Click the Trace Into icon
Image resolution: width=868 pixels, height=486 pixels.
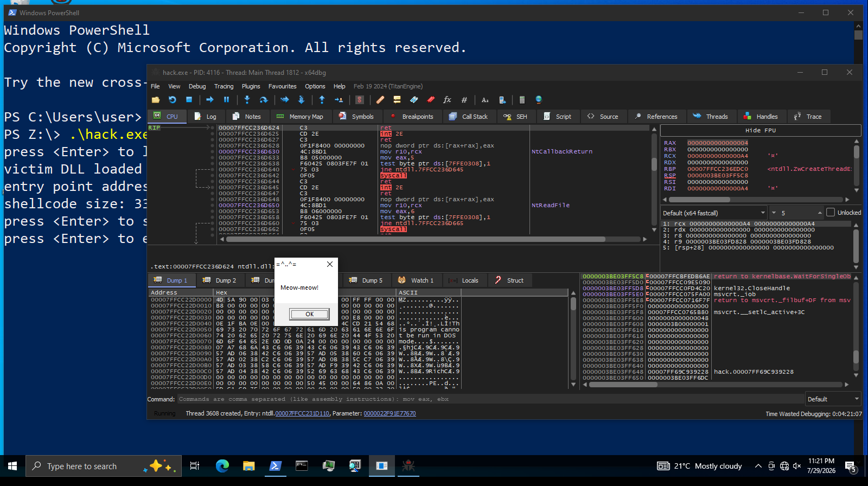pyautogui.click(x=285, y=100)
